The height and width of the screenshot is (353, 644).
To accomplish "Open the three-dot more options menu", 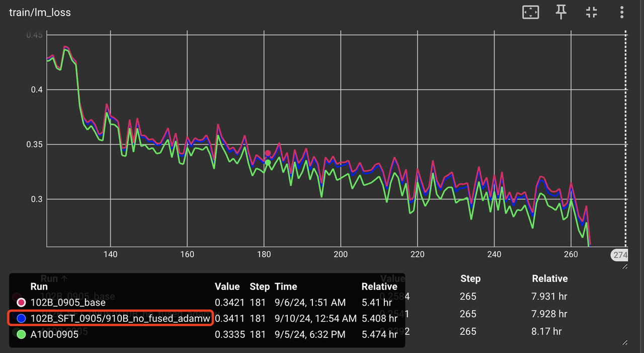I will pyautogui.click(x=622, y=12).
